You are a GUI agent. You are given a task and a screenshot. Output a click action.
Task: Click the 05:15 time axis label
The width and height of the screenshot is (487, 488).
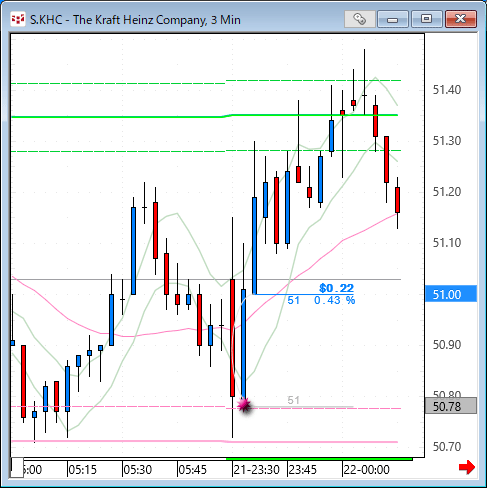tap(82, 470)
